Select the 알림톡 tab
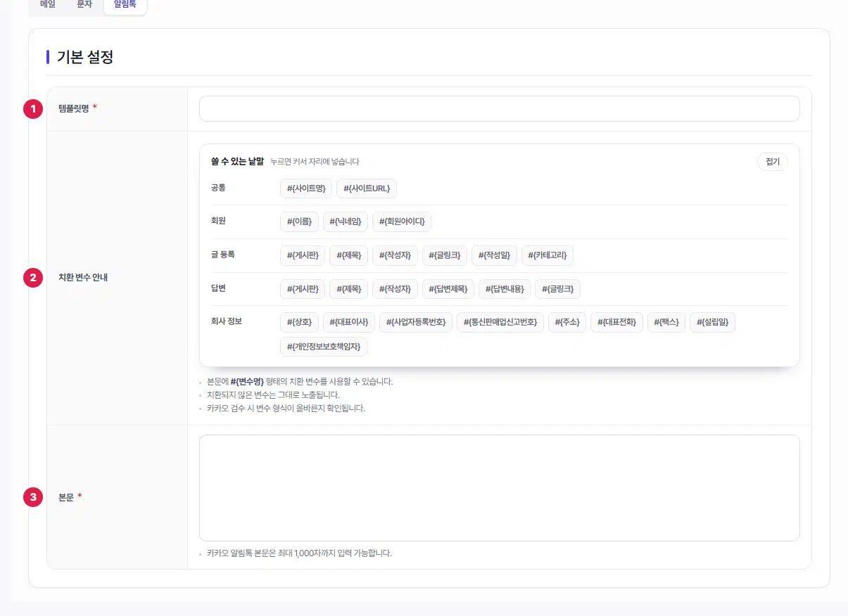Viewport: 848px width, 616px height. point(125,4)
